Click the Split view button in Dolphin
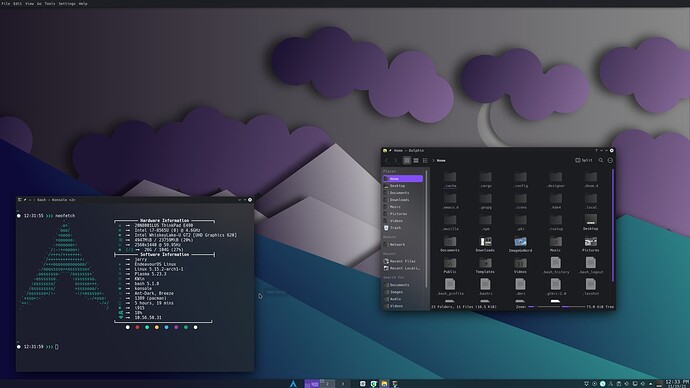Image resolution: width=690 pixels, height=388 pixels. (x=584, y=161)
